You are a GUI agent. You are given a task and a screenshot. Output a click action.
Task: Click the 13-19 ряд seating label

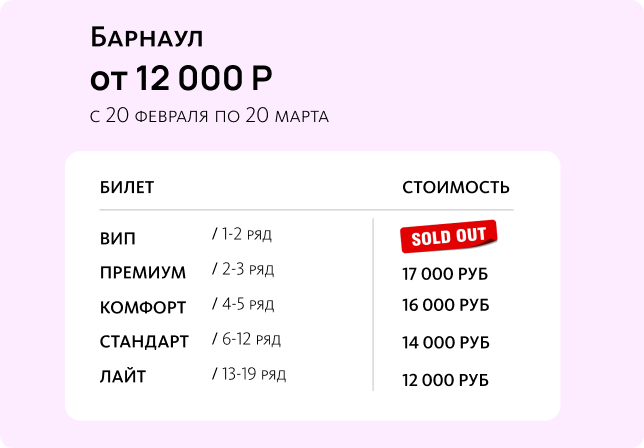[x=249, y=374]
